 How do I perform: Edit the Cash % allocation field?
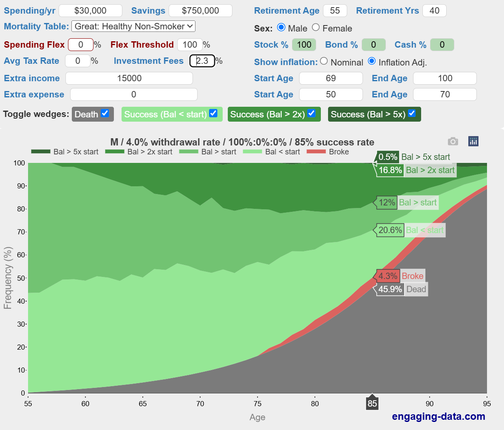pyautogui.click(x=442, y=45)
